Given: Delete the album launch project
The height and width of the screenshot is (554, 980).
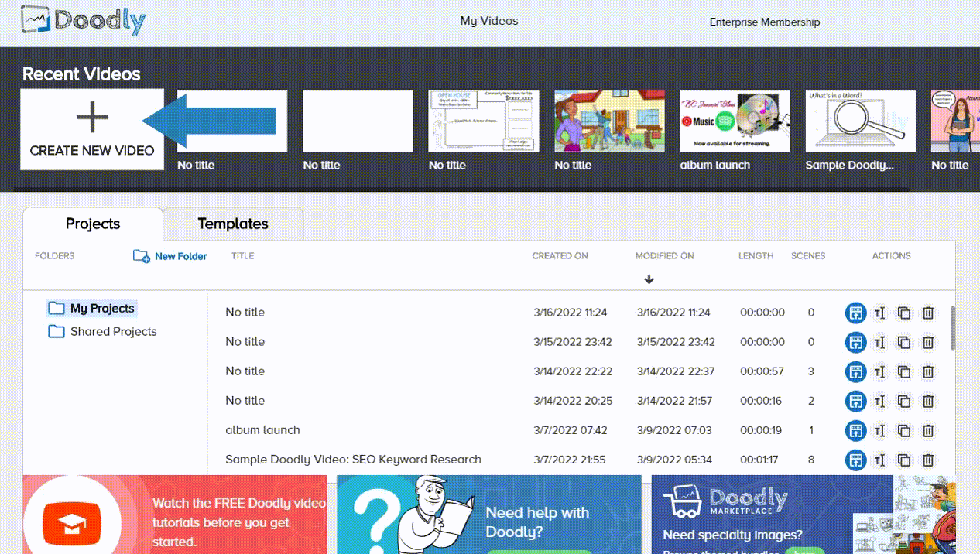Looking at the screenshot, I should 928,431.
